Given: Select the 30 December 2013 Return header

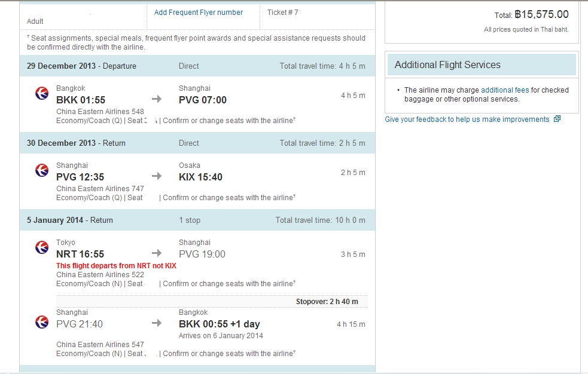Looking at the screenshot, I should pyautogui.click(x=76, y=143).
